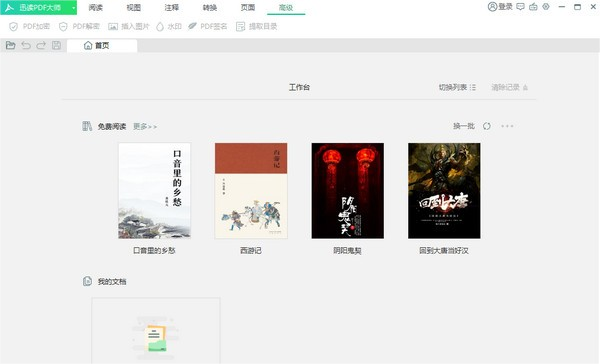Click the save disk icon

(56, 46)
